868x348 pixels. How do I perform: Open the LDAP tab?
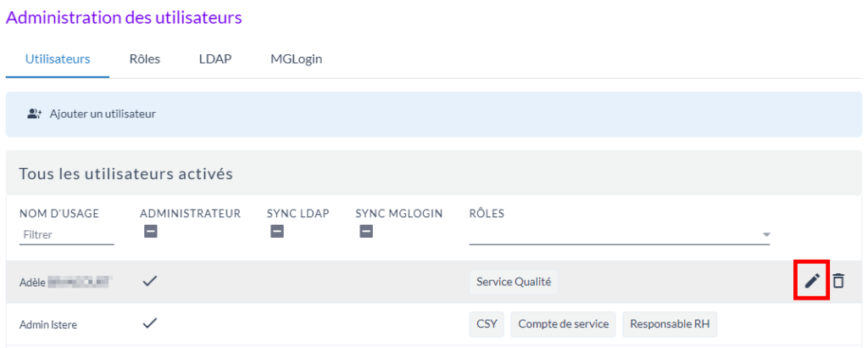click(215, 59)
